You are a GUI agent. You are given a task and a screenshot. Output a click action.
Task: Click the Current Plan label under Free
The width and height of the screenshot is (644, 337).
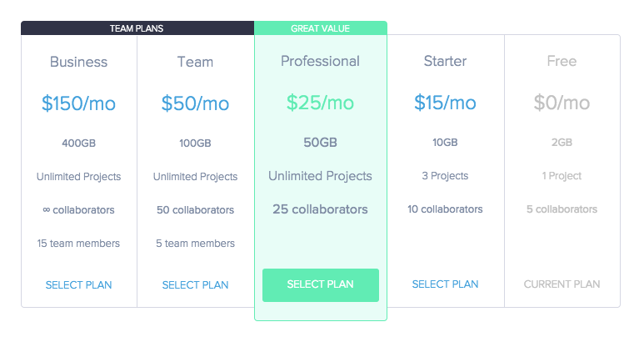[562, 284]
